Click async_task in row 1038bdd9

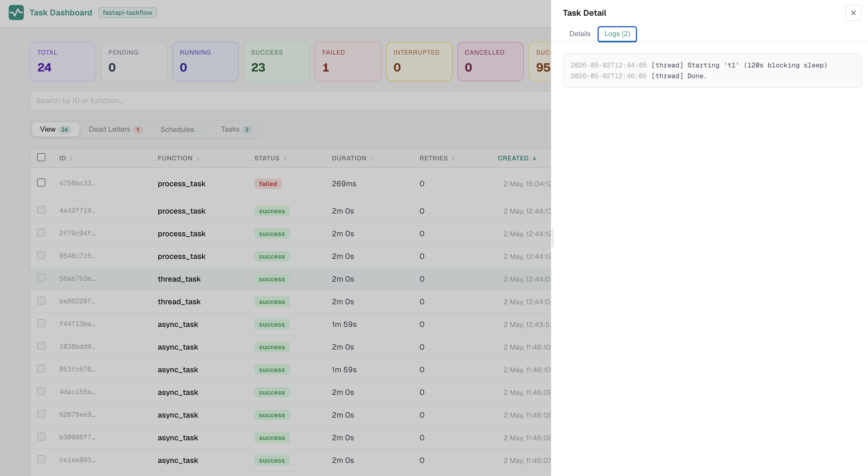[x=178, y=347]
